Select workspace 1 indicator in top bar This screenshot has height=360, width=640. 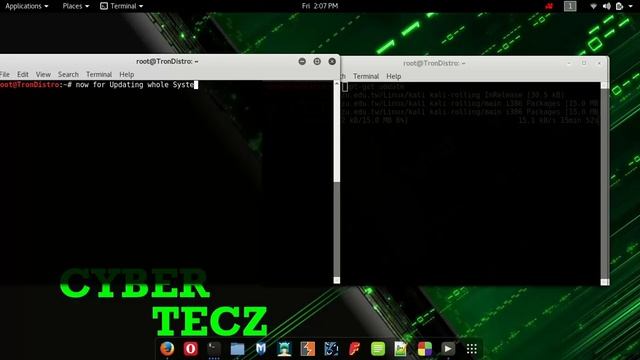tap(570, 6)
